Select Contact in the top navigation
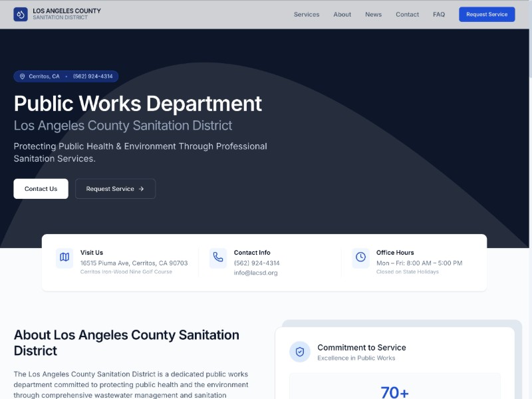Screen dimensions: 532x399 coord(407,15)
